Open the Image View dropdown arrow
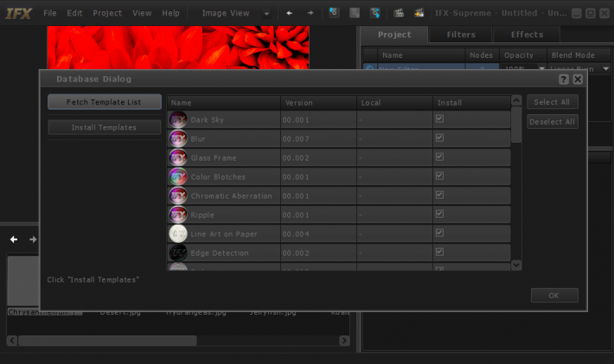Screen dimensions: 614x364 coord(266,13)
